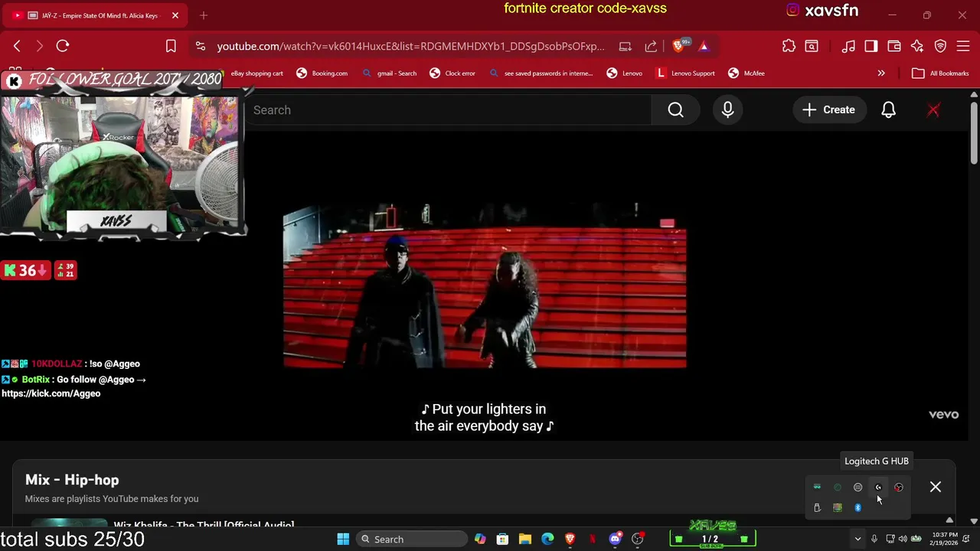Select the JAY-Z Empire State Of Mind tab

pos(96,15)
